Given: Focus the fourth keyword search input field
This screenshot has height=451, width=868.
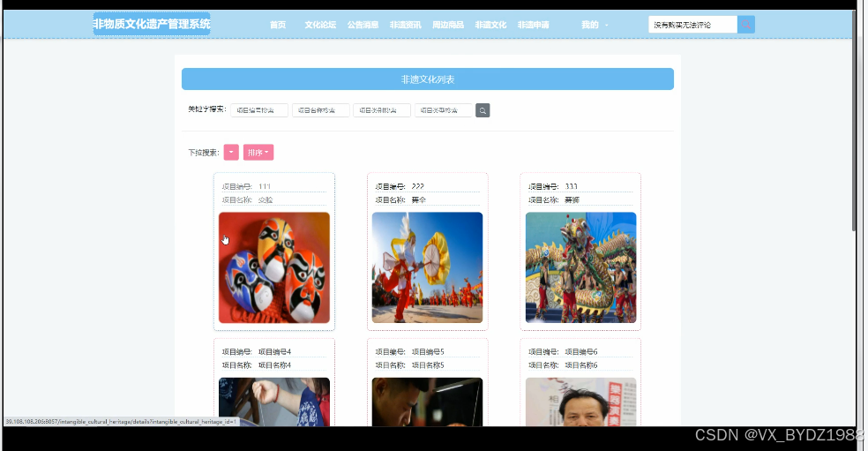Looking at the screenshot, I should coord(444,110).
